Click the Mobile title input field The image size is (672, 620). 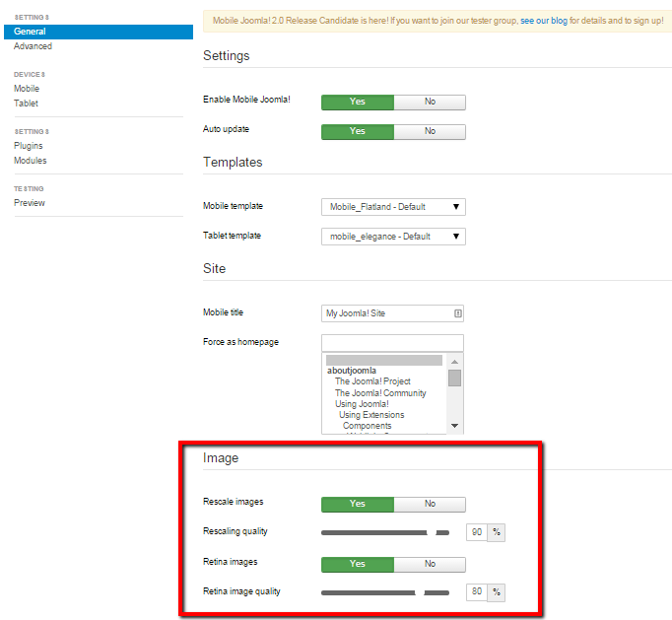392,313
